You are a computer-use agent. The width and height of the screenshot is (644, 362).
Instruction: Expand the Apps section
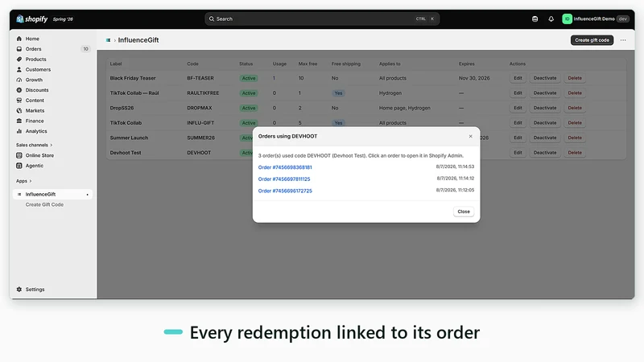(x=24, y=181)
